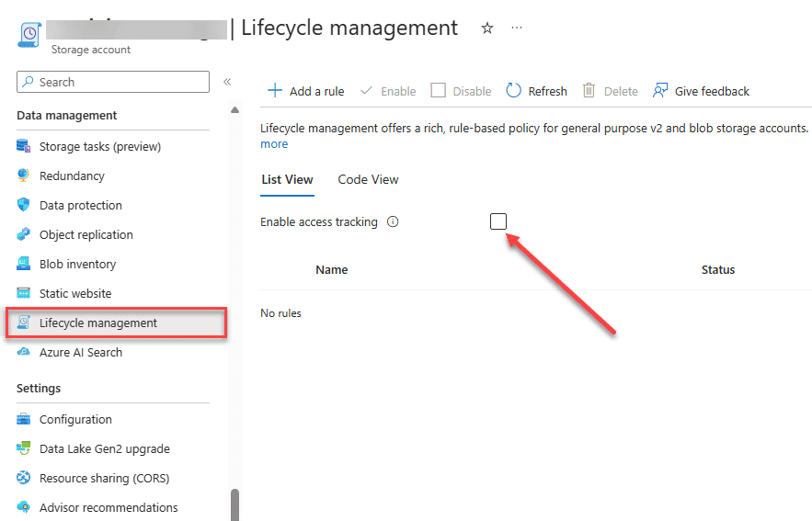
Task: Click the Settings section heading
Action: (x=39, y=388)
